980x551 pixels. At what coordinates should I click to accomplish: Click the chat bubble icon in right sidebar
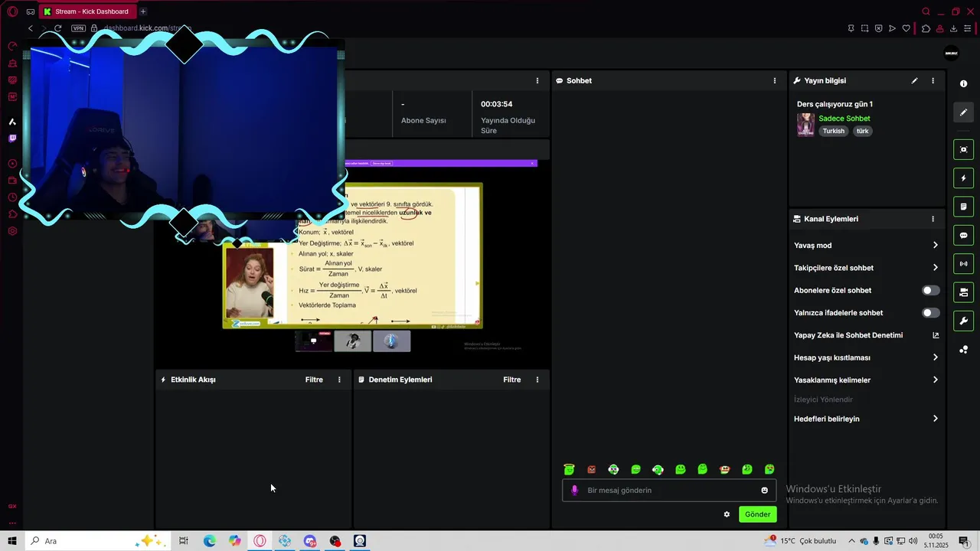963,235
